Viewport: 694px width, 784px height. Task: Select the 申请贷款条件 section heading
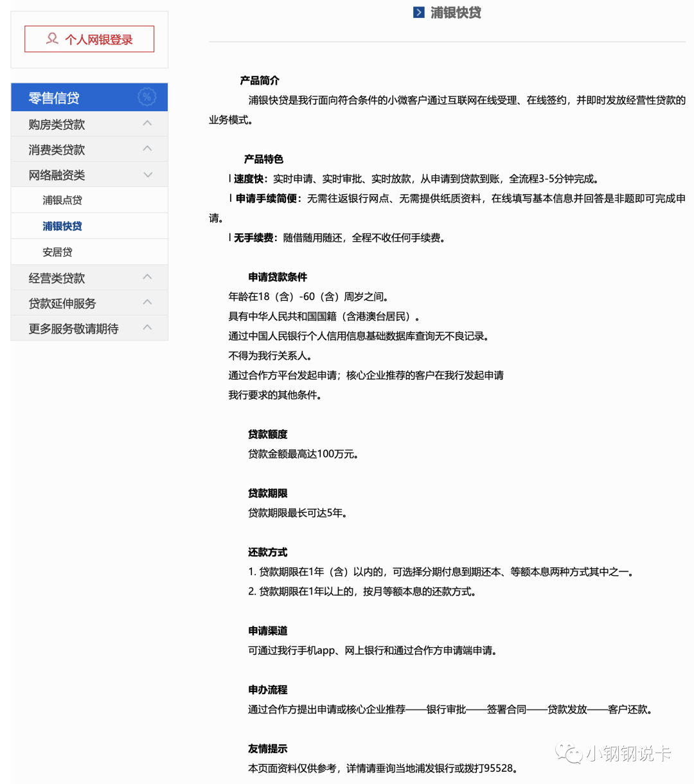[x=279, y=276]
